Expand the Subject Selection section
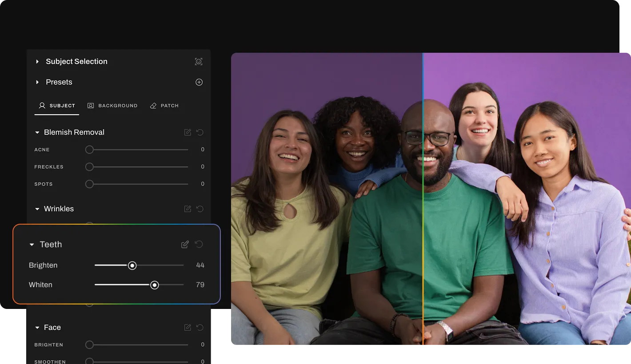This screenshot has width=631, height=364. (37, 62)
